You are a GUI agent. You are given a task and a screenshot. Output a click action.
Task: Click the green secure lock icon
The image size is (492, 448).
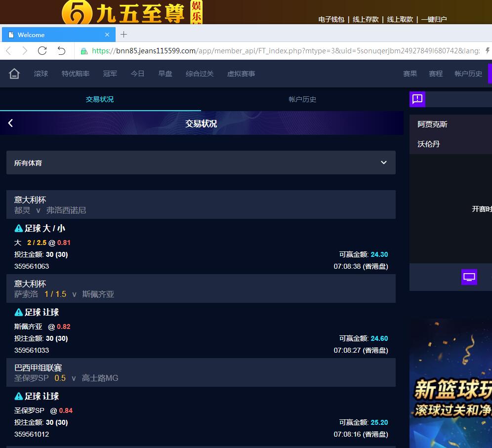pyautogui.click(x=84, y=51)
